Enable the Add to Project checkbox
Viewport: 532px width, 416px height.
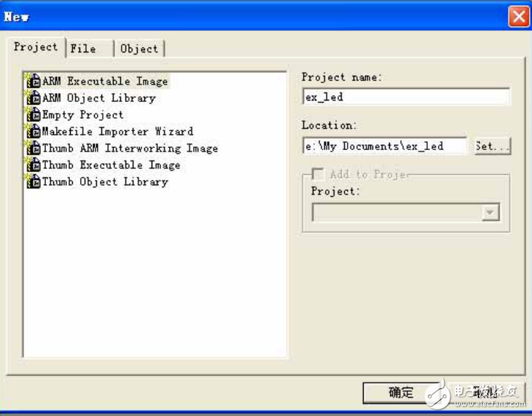(318, 174)
